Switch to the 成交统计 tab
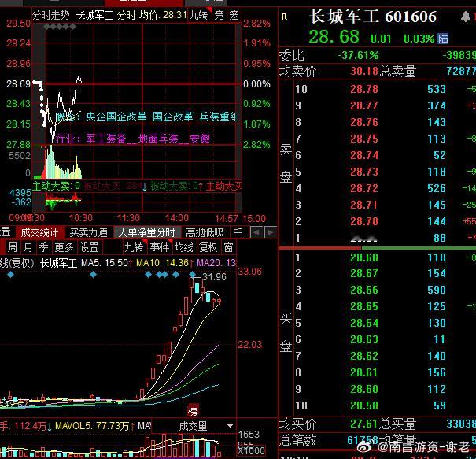476x459 pixels. pyautogui.click(x=39, y=233)
